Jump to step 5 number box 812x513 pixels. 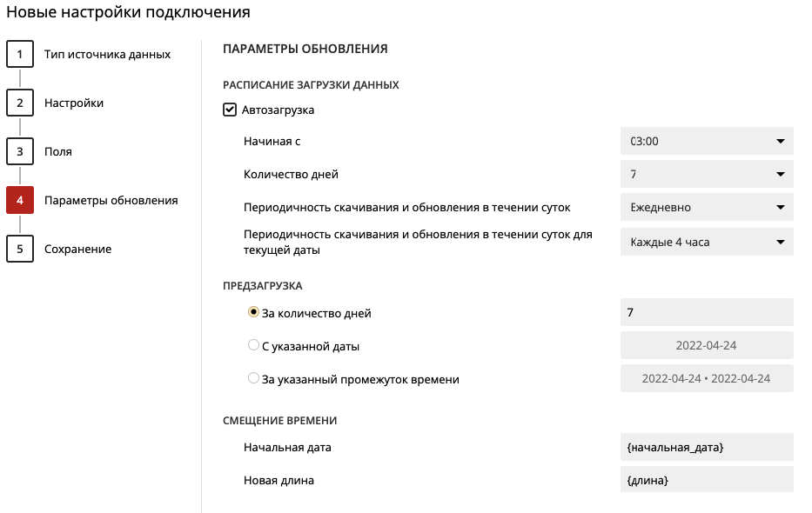pyautogui.click(x=20, y=249)
